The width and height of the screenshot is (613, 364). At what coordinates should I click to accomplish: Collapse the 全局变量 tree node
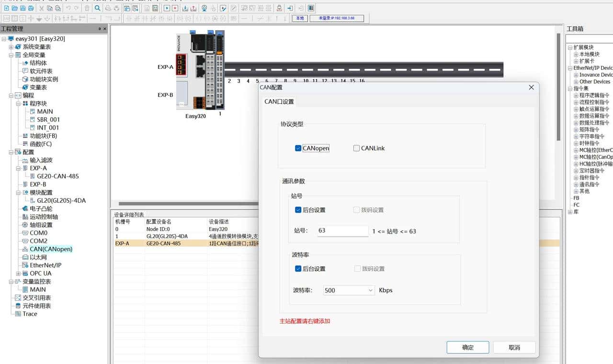[11, 55]
